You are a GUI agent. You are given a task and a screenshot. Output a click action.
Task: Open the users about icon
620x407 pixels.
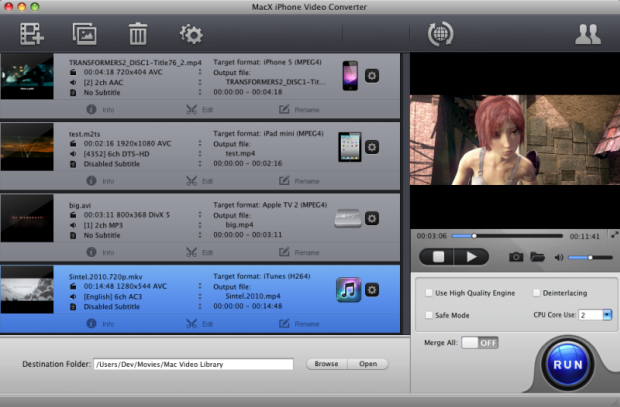click(587, 34)
